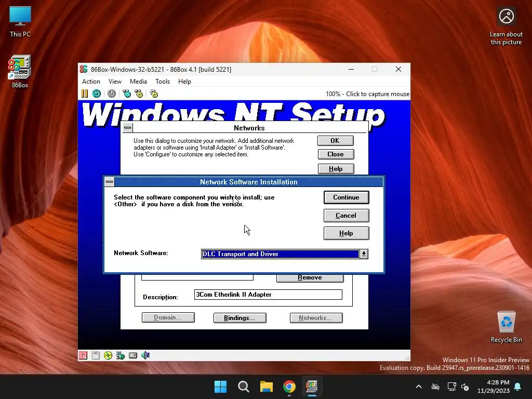Click the cloud sync tray icon
The image size is (532, 399).
tap(435, 387)
